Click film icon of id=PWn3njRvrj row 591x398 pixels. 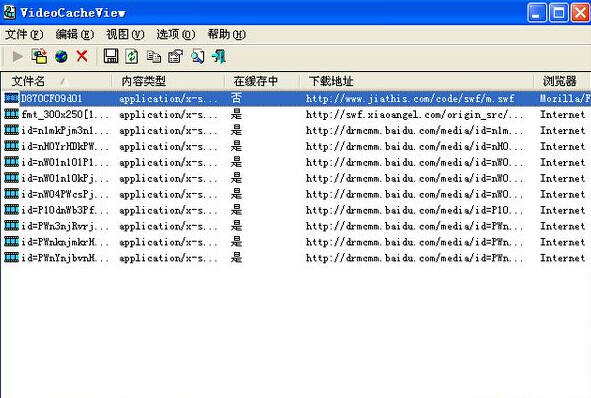pyautogui.click(x=11, y=226)
